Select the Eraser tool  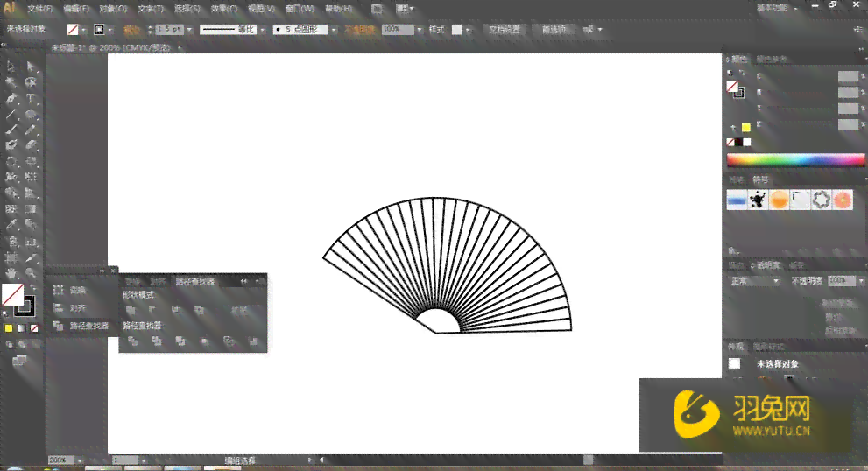click(x=31, y=145)
